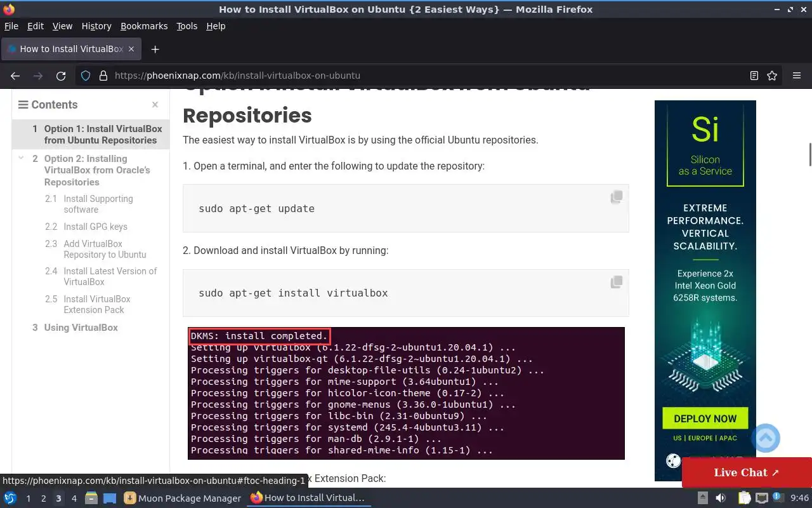812x508 pixels.
Task: Open the Lubuntu application menu
Action: [x=10, y=498]
